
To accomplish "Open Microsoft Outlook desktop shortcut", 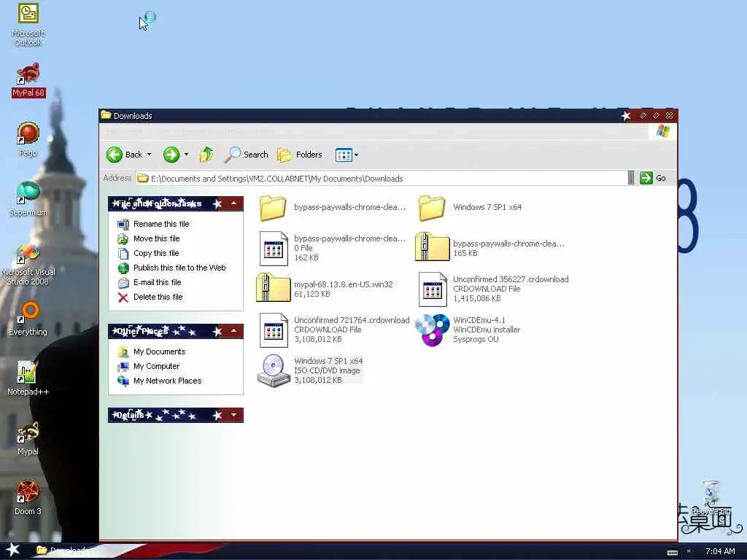I will click(28, 24).
